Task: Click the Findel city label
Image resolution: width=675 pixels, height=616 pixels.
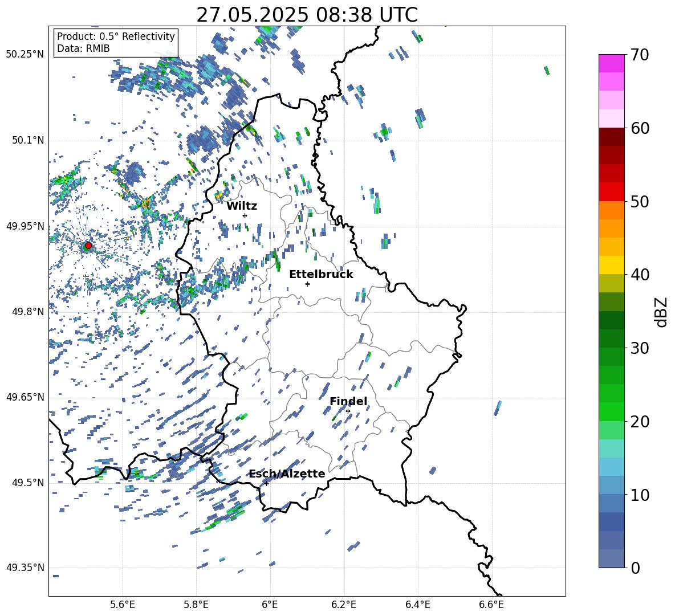Action: point(348,401)
